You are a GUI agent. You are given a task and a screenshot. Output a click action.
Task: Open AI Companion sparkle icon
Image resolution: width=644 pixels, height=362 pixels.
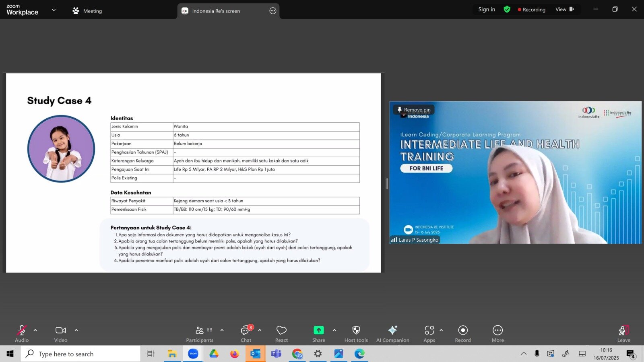[x=393, y=330]
